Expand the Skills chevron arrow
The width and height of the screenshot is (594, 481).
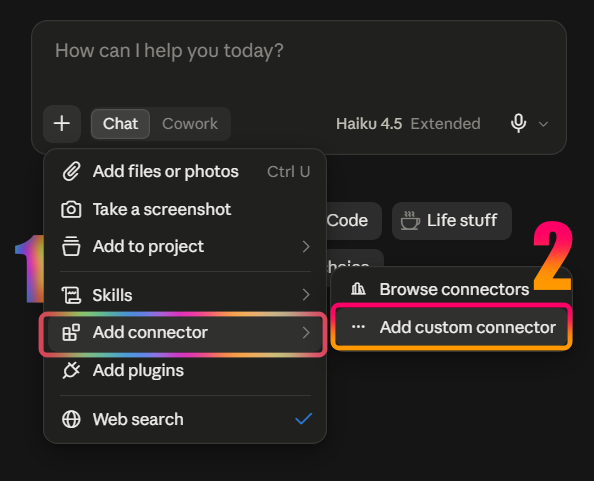pyautogui.click(x=306, y=295)
